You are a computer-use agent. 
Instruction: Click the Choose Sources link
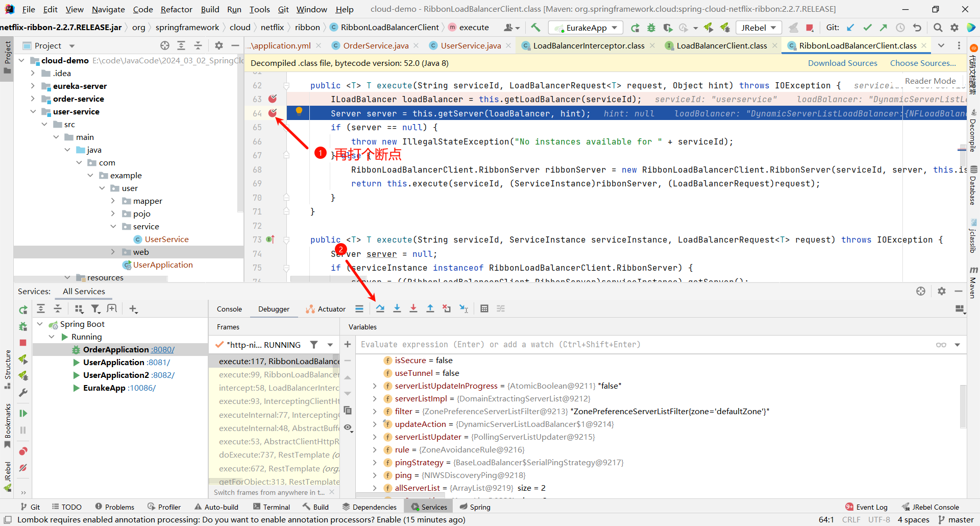click(923, 63)
